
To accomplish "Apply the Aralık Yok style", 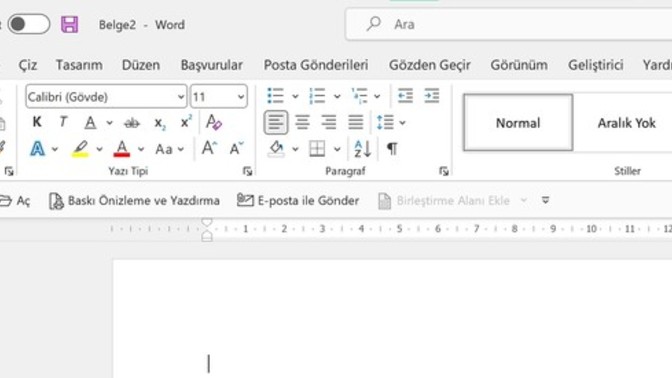I will click(x=627, y=123).
